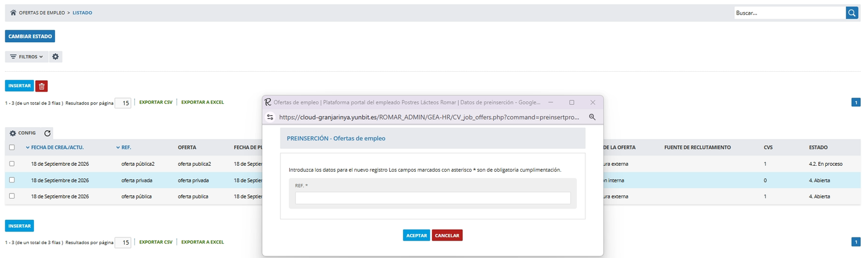Check the row checkbox for ref. oferta pública
The width and height of the screenshot is (868, 258).
tap(11, 197)
